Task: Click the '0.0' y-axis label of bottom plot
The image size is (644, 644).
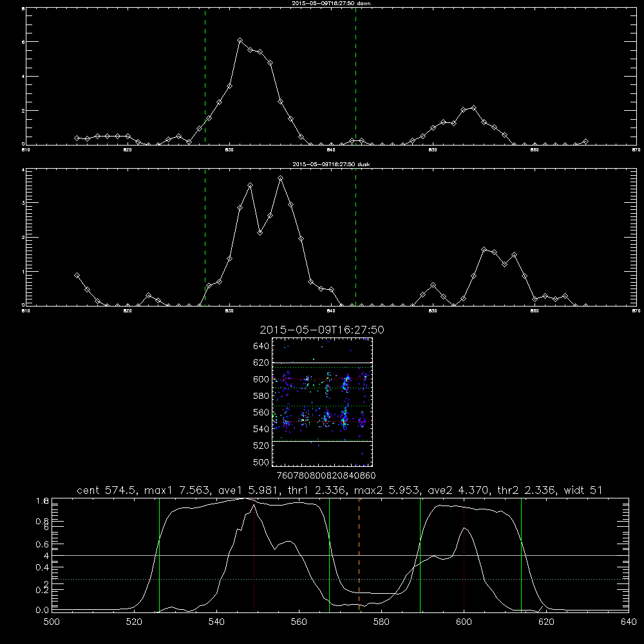Action: pos(42,610)
